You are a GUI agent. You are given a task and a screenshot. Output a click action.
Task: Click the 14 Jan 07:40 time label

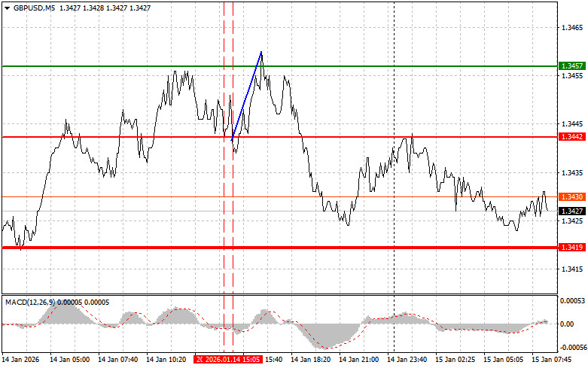(x=117, y=360)
